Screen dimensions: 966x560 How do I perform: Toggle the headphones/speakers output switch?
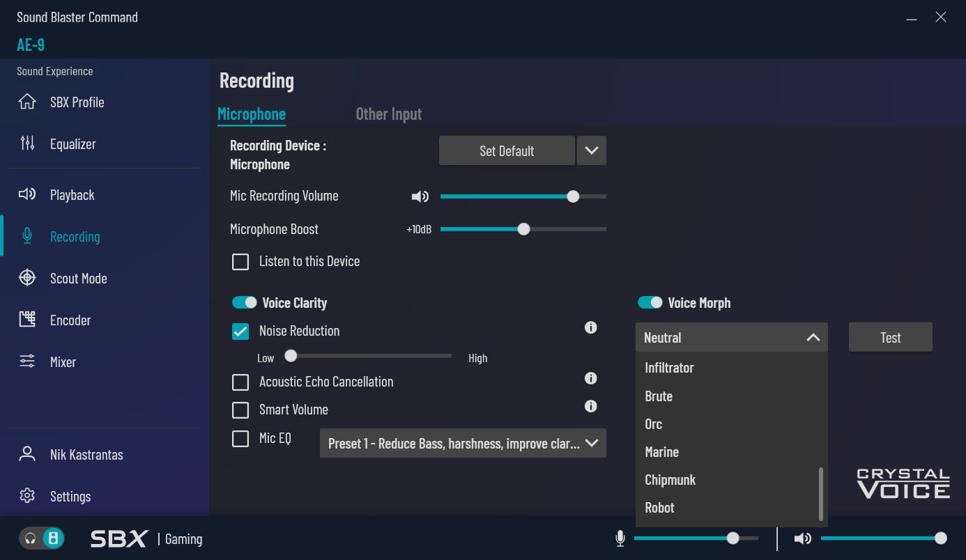[43, 538]
